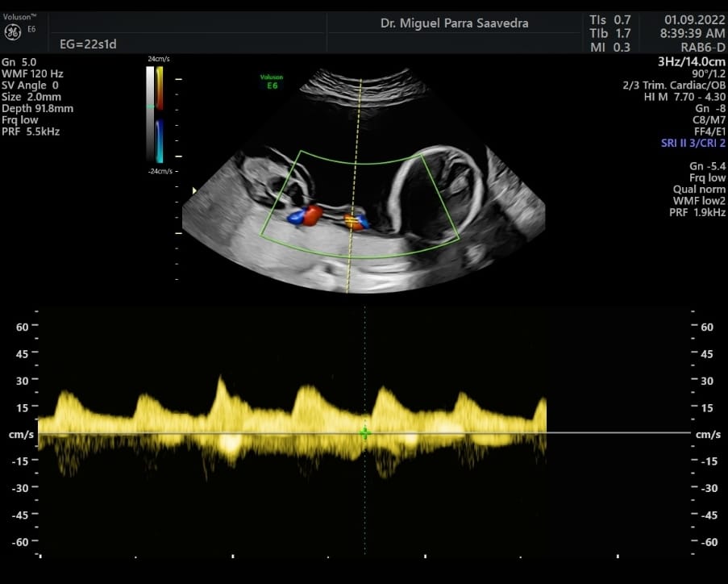Click the tallest peak of the spectral waveform
Viewport: 728px width, 584px height.
point(218,379)
